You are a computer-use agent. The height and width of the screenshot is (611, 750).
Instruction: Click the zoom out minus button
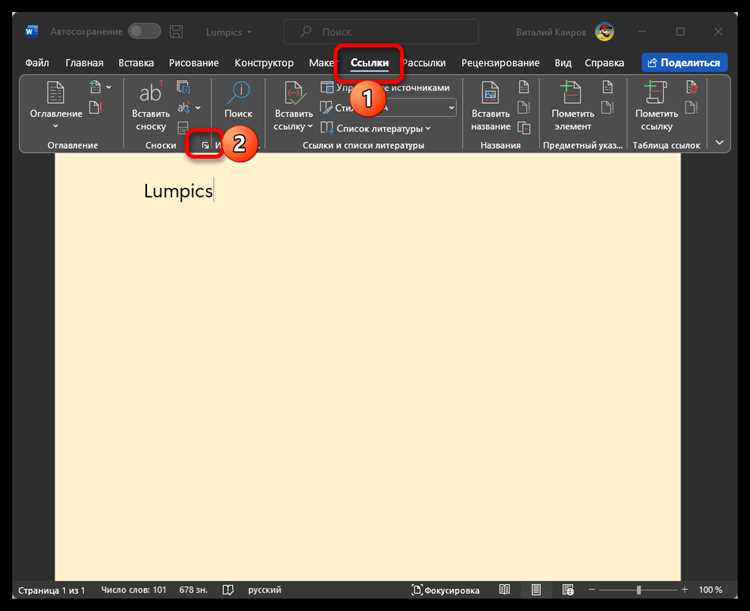591,589
